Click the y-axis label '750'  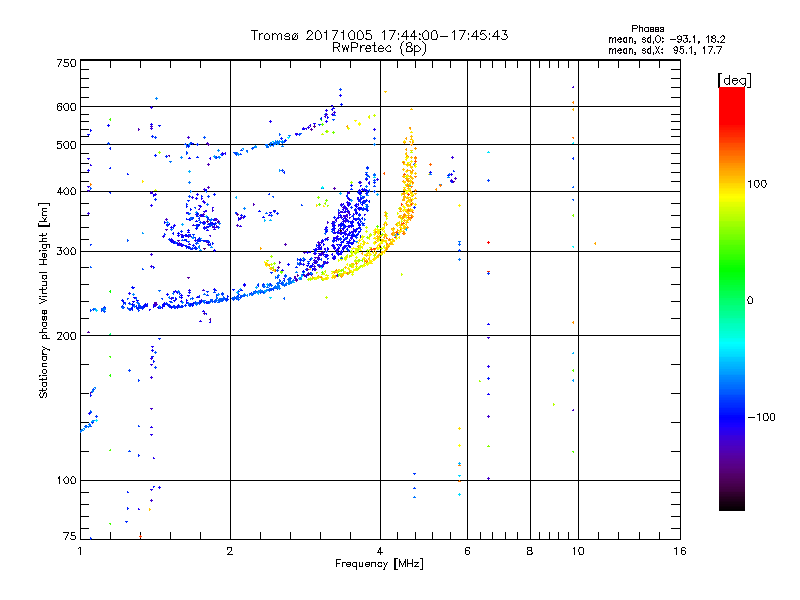66,63
